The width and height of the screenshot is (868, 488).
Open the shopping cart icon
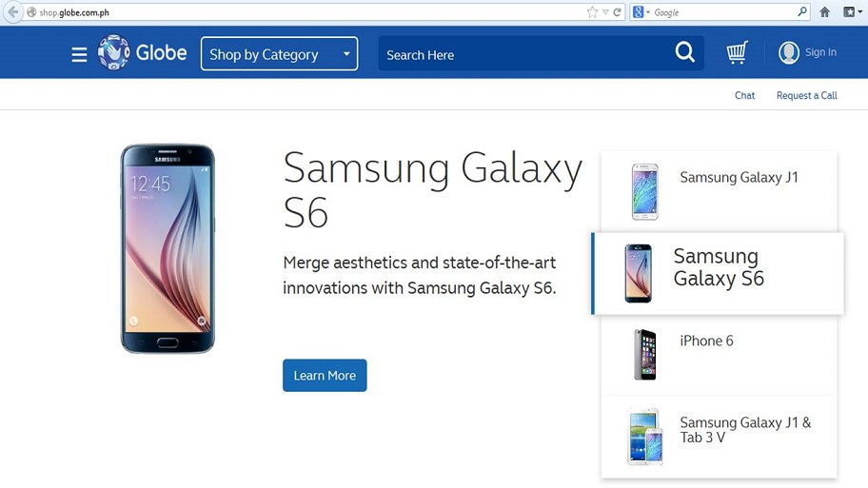[x=738, y=52]
